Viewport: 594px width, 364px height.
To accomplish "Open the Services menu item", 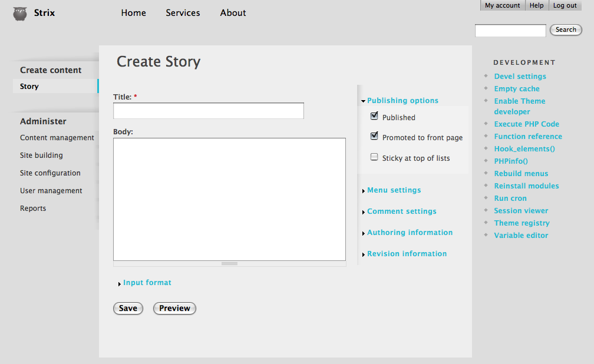I will [183, 13].
